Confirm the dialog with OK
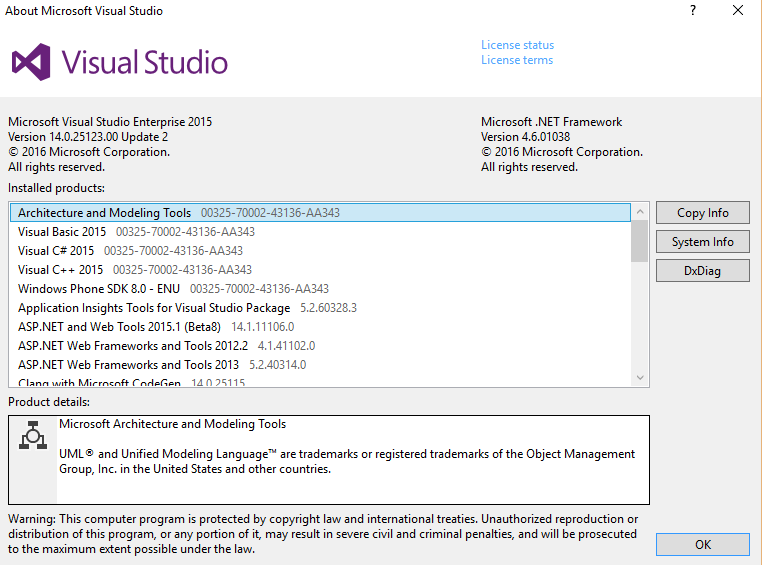The height and width of the screenshot is (565, 762). pos(702,544)
